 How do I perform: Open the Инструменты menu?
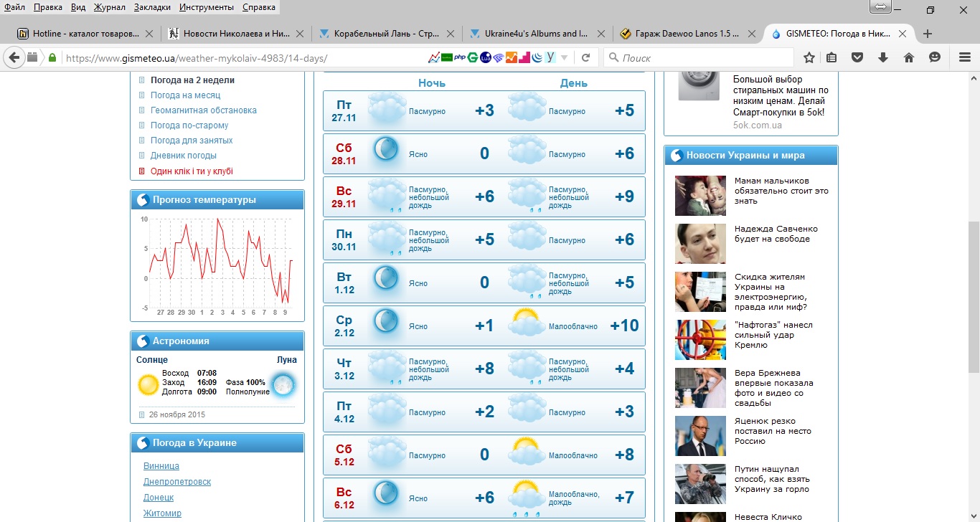(207, 7)
